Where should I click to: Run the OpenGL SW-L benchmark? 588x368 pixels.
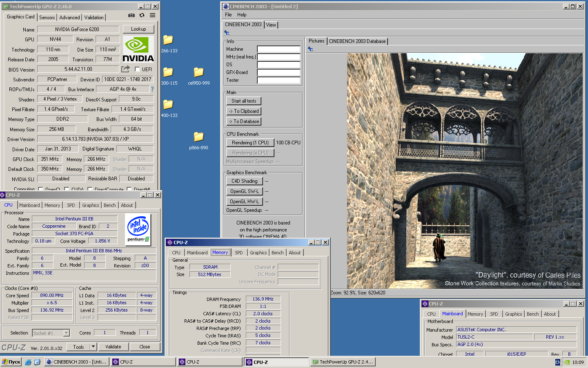coord(244,191)
